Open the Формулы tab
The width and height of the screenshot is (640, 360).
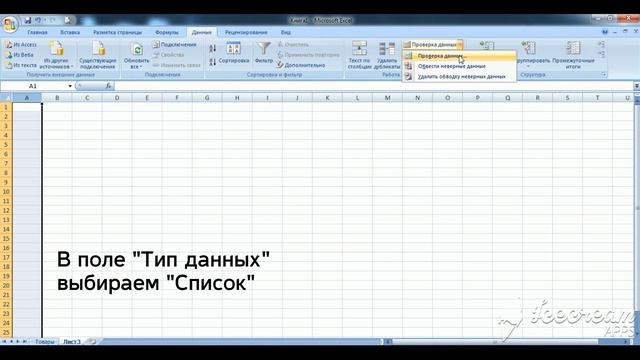pos(167,32)
